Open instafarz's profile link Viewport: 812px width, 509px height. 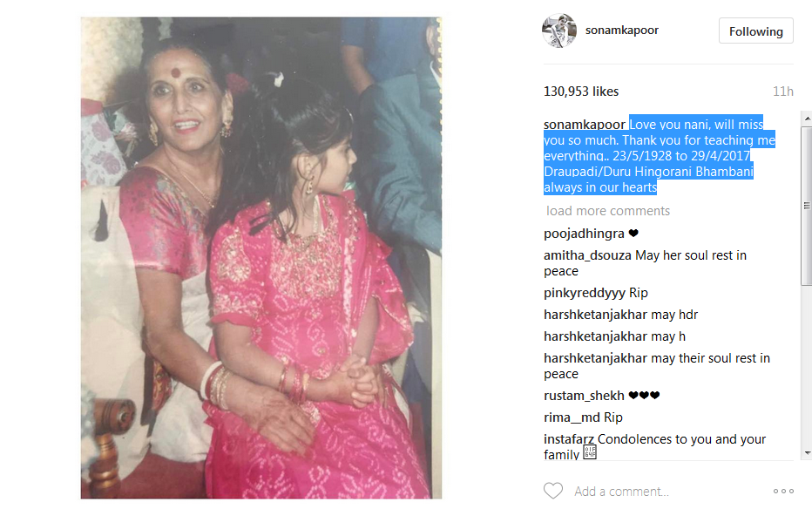coord(569,439)
